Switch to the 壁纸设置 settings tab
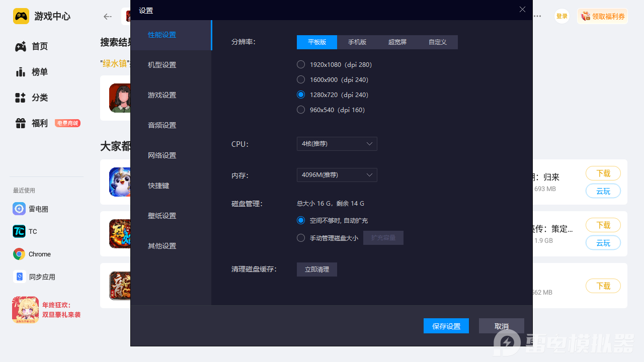The image size is (644, 362). click(171, 216)
